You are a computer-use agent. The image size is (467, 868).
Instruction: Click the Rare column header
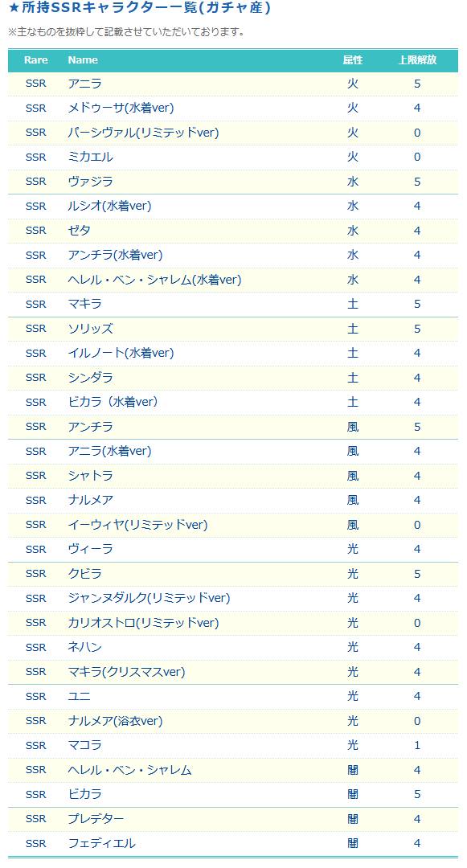pyautogui.click(x=36, y=59)
